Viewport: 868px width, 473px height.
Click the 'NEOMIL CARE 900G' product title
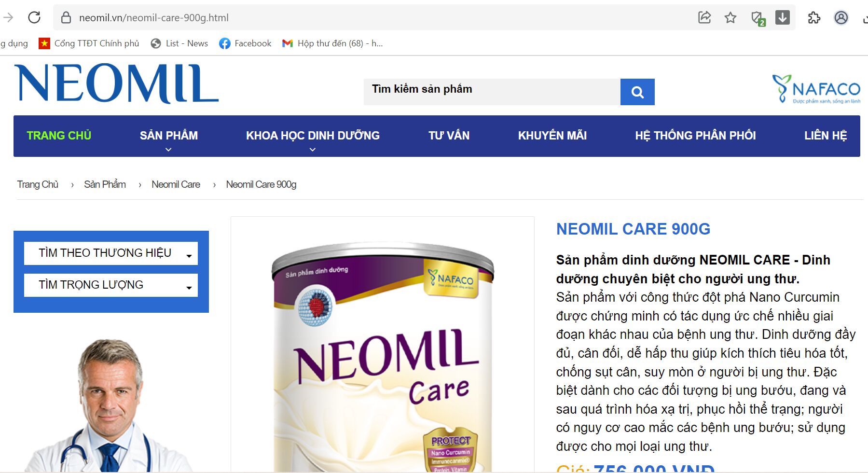click(x=633, y=229)
